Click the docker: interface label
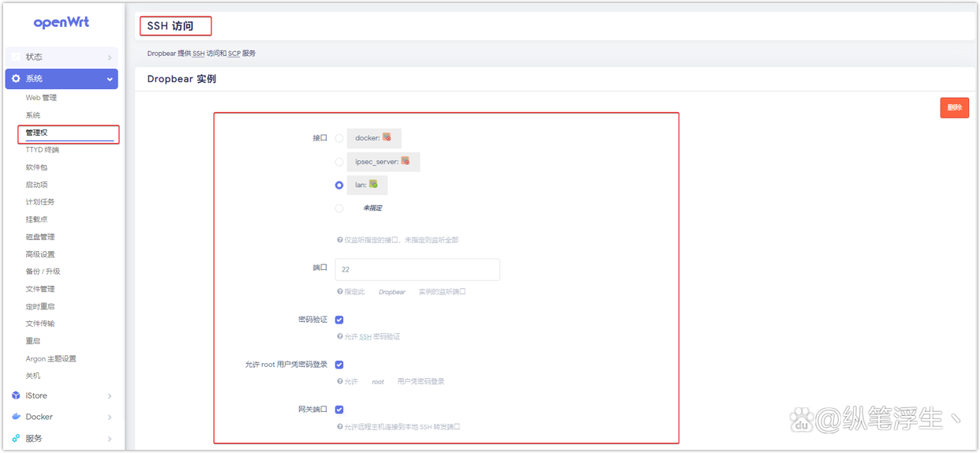 coord(368,138)
